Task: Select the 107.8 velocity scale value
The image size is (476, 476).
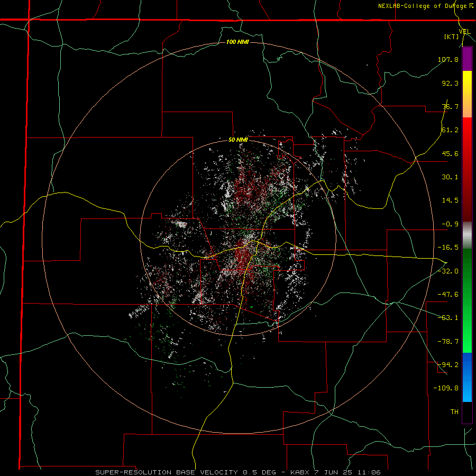Action: (448, 59)
